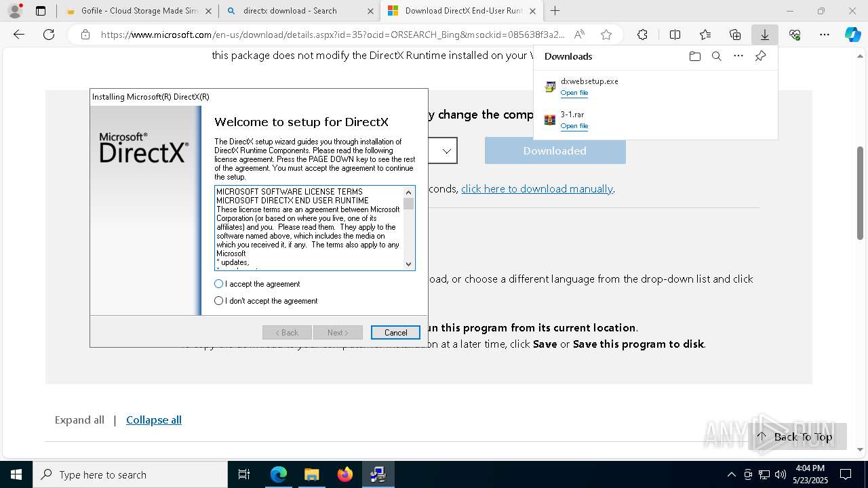Add page to favorites with star icon
The height and width of the screenshot is (488, 868).
tap(606, 35)
